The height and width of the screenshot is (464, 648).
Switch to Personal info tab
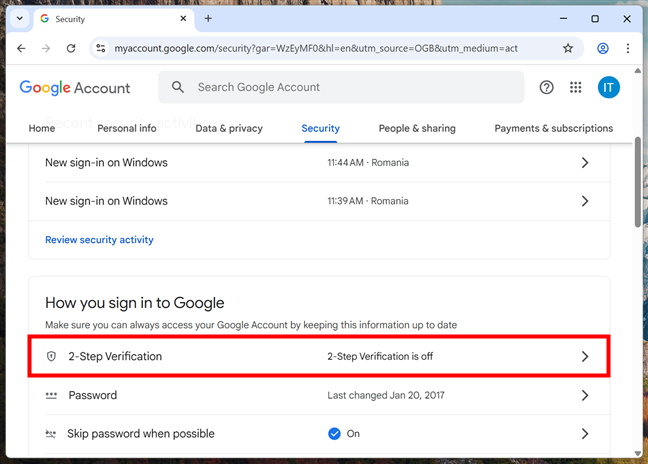click(x=127, y=128)
